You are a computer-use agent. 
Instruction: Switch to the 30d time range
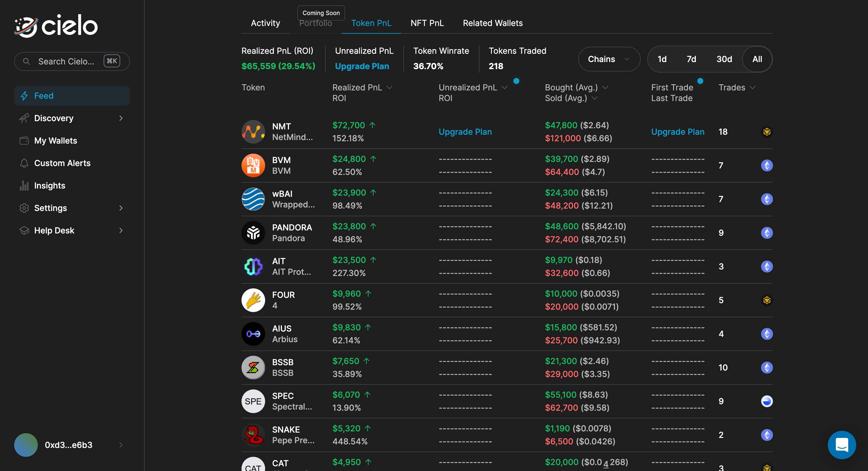pyautogui.click(x=724, y=59)
